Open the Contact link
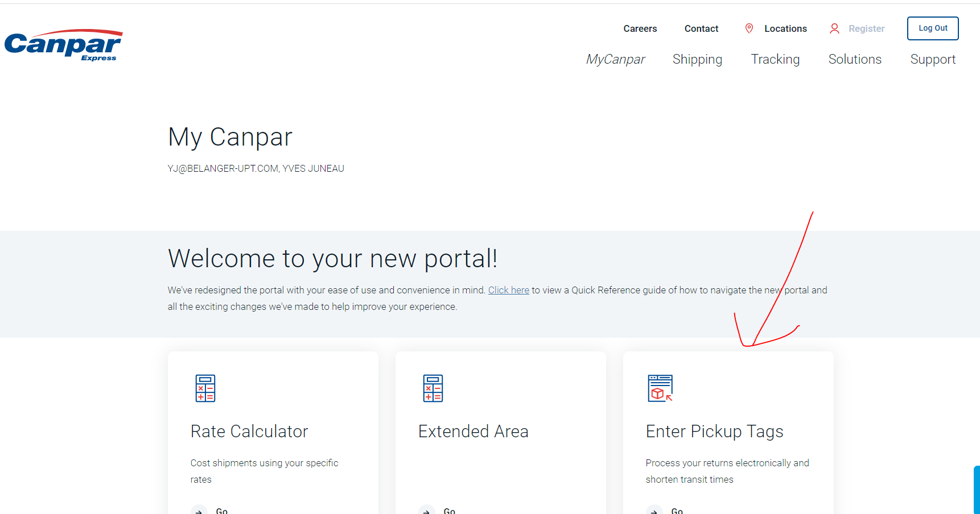The width and height of the screenshot is (980, 514). tap(701, 28)
